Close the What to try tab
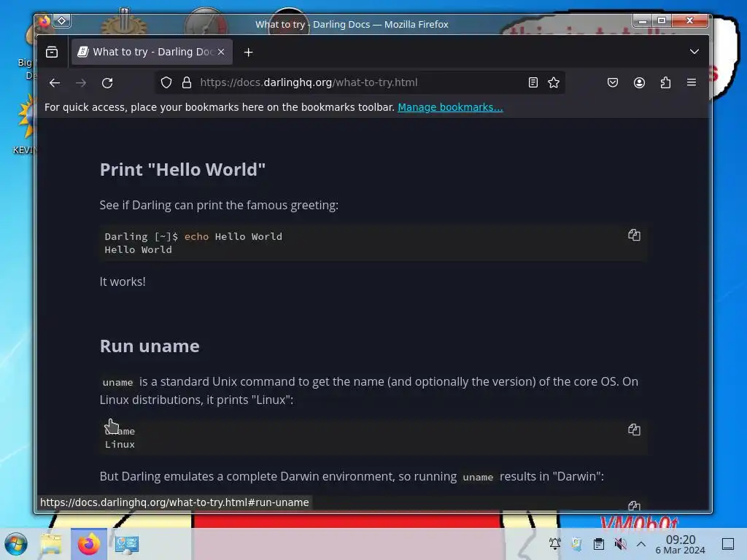The image size is (747, 560). coord(221,52)
